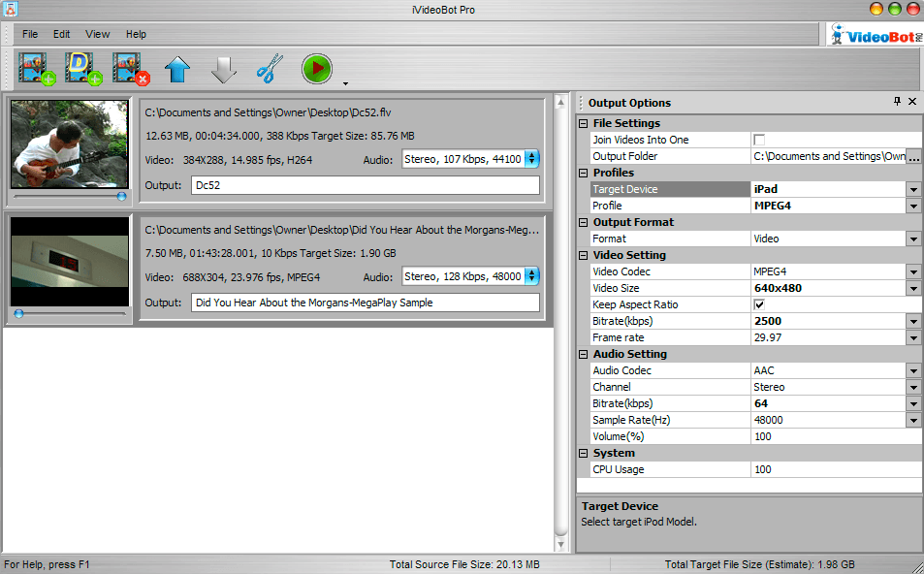The height and width of the screenshot is (574, 924).
Task: Uncheck Keep Aspect Ratio
Action: point(757,303)
